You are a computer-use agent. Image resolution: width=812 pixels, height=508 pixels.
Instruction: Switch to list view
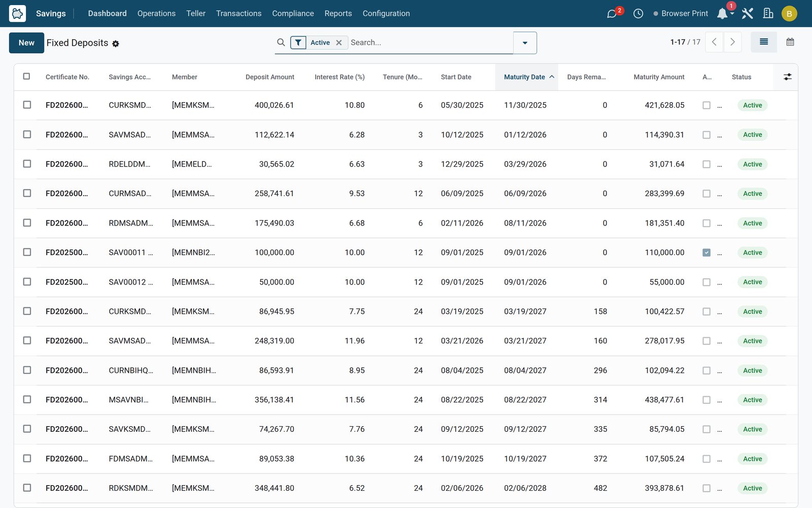(764, 42)
